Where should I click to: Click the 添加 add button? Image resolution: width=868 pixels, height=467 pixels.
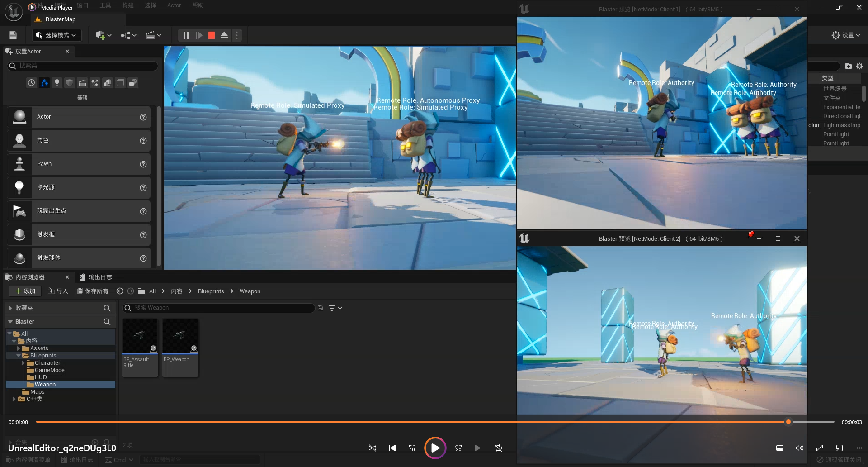[x=25, y=291]
